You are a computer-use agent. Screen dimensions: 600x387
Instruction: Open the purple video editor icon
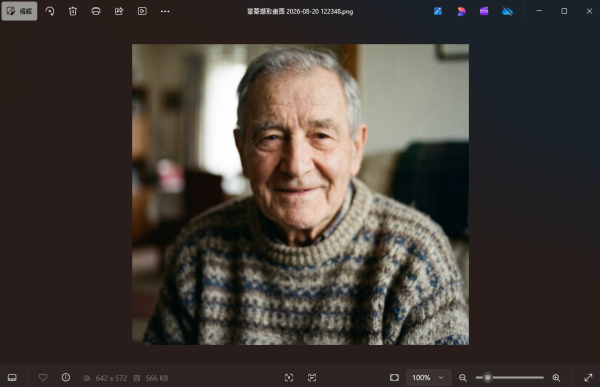484,11
